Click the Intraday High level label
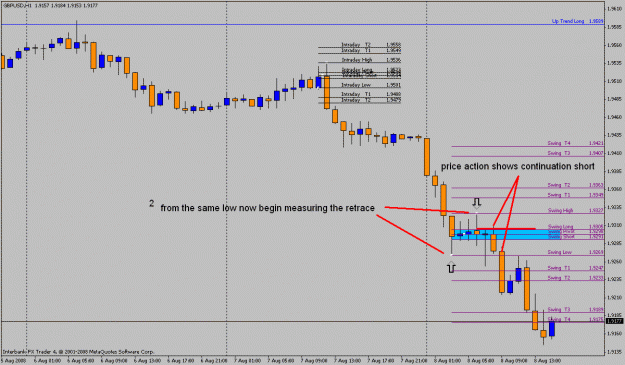The width and height of the screenshot is (625, 365). [357, 60]
